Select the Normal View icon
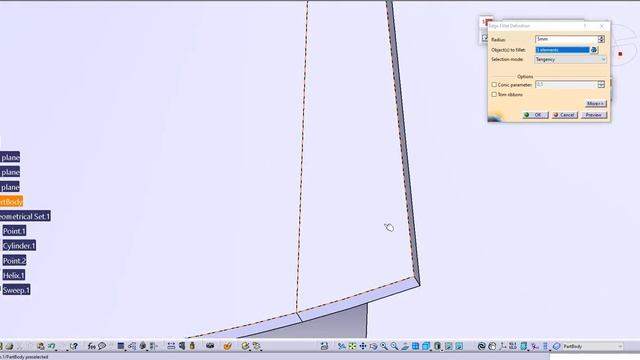The width and height of the screenshot is (640, 360). [x=405, y=346]
